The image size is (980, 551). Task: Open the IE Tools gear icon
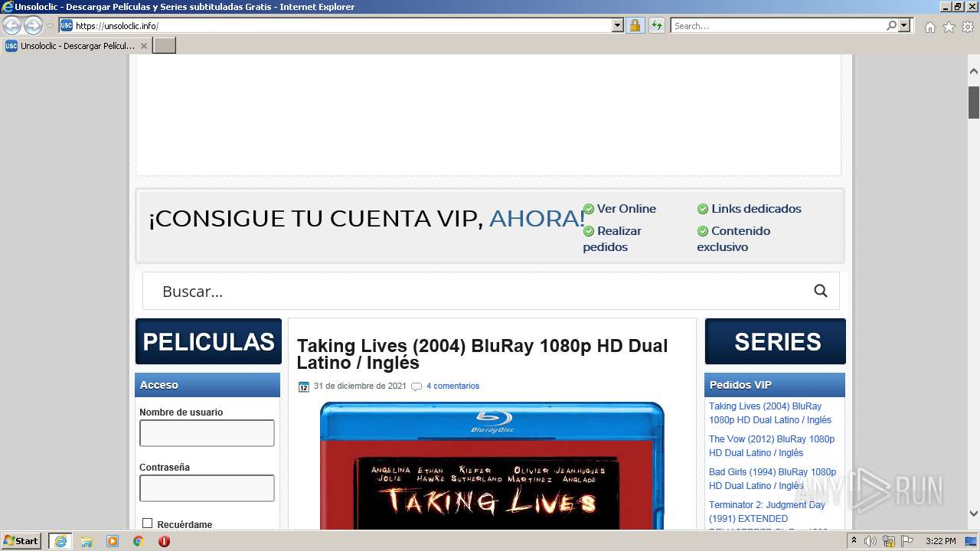pyautogui.click(x=967, y=27)
